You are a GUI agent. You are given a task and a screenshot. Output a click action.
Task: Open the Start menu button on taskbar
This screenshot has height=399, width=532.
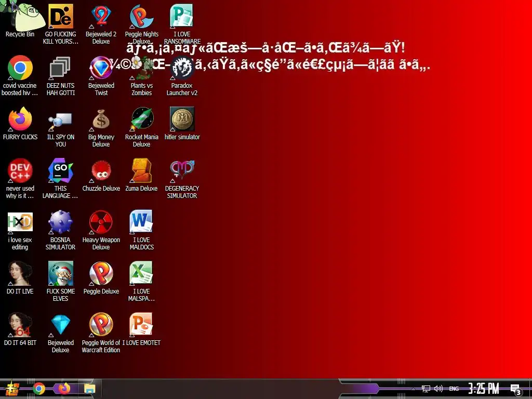pyautogui.click(x=12, y=389)
